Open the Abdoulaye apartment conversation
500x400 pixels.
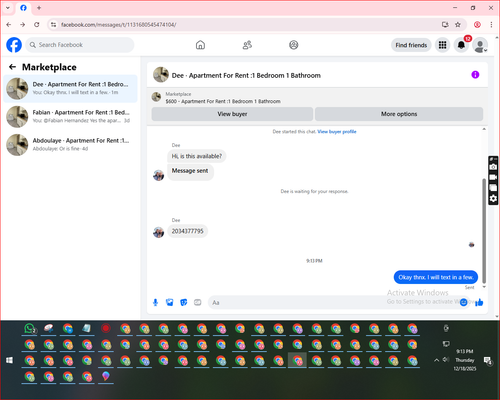(70, 145)
